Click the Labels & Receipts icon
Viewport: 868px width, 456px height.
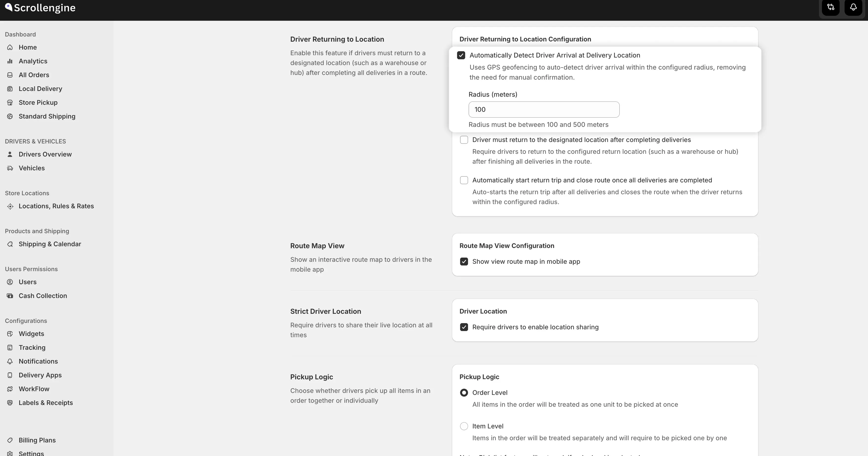10,403
